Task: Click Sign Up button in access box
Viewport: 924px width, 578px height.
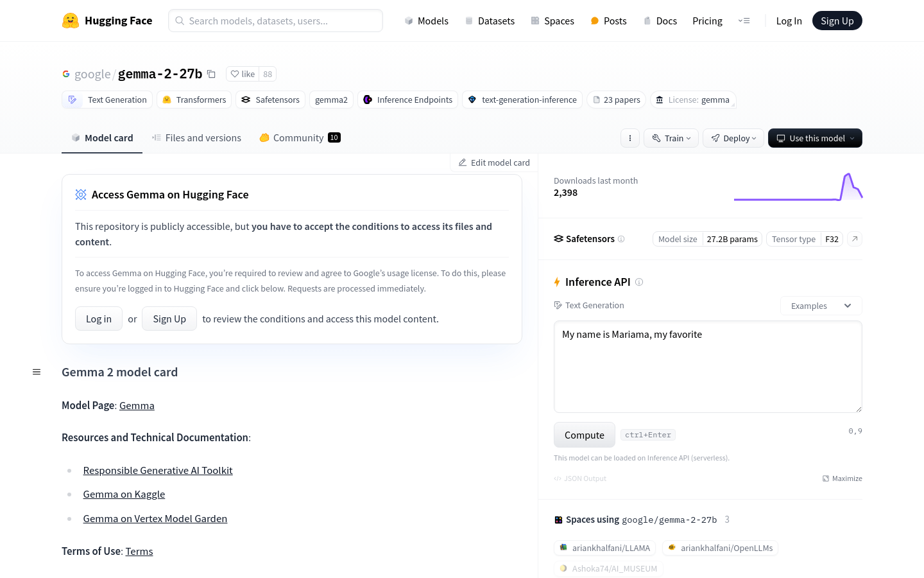Action: (x=169, y=319)
